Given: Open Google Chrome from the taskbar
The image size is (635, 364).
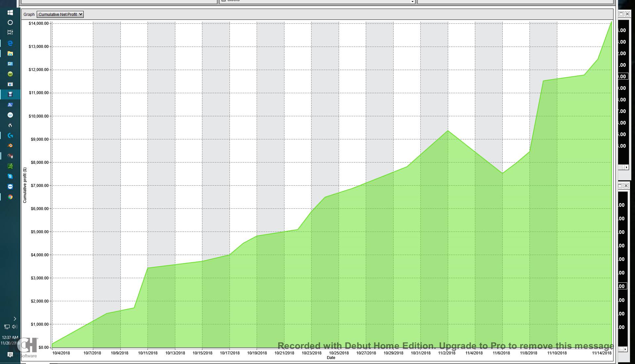Looking at the screenshot, I should pos(10,197).
